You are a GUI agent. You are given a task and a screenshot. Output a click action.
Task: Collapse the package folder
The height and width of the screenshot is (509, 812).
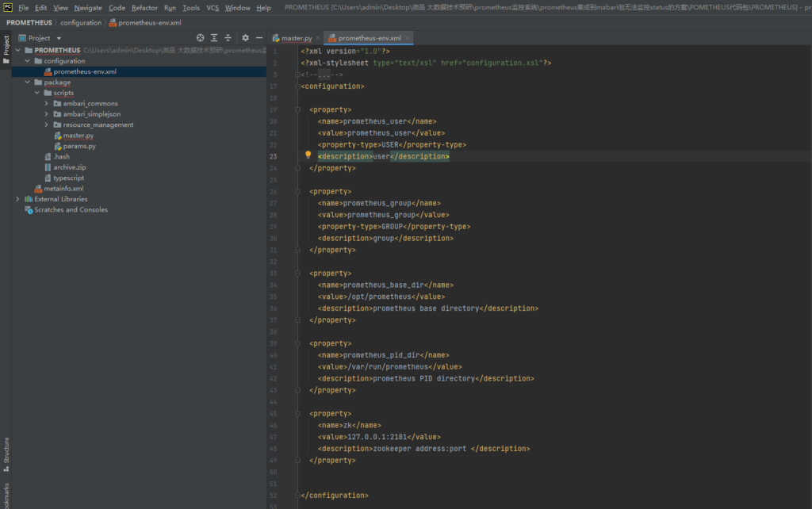(28, 82)
